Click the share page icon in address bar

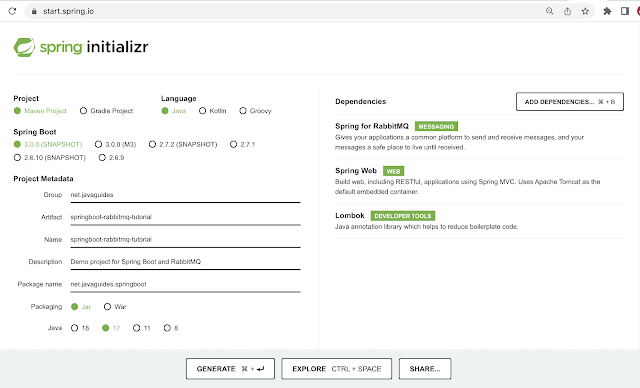tap(567, 11)
